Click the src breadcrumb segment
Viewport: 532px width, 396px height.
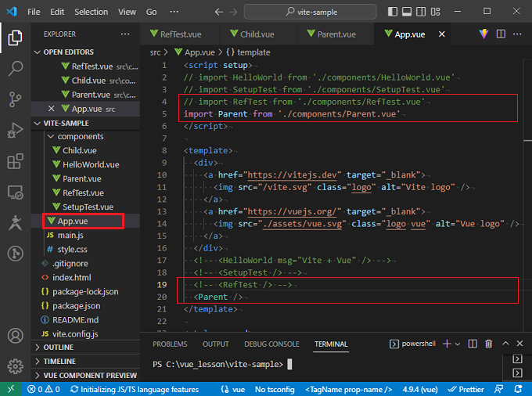(155, 52)
